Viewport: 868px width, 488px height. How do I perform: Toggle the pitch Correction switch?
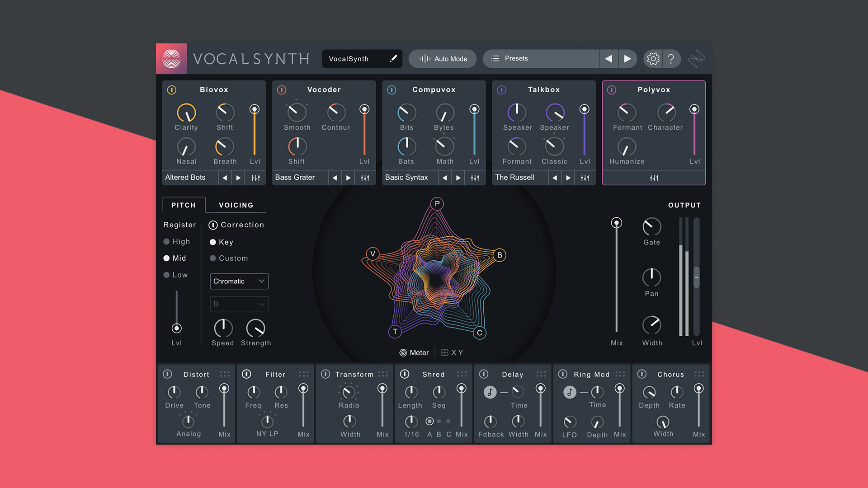tap(213, 225)
